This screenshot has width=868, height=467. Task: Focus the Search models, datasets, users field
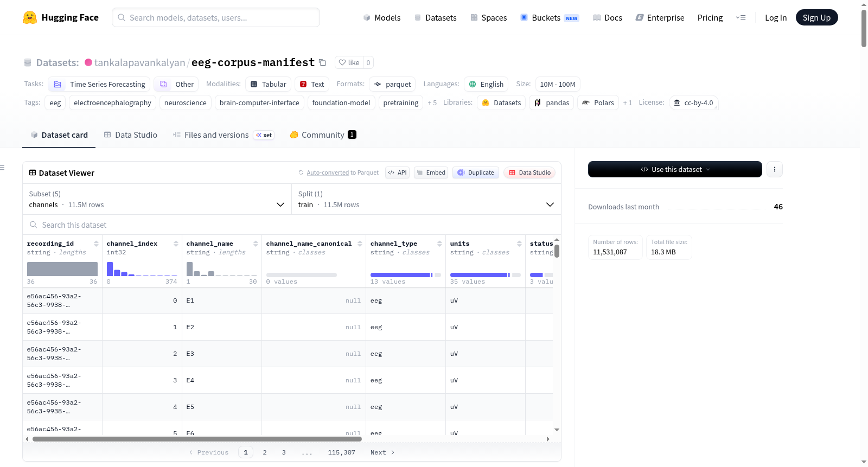(216, 17)
